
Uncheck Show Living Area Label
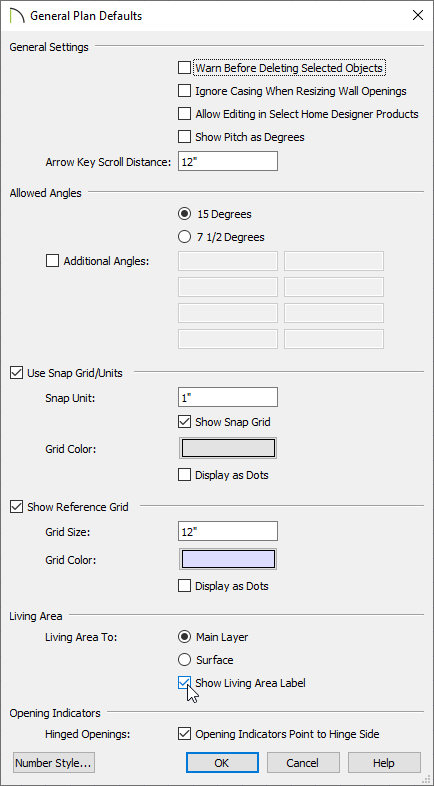(184, 682)
